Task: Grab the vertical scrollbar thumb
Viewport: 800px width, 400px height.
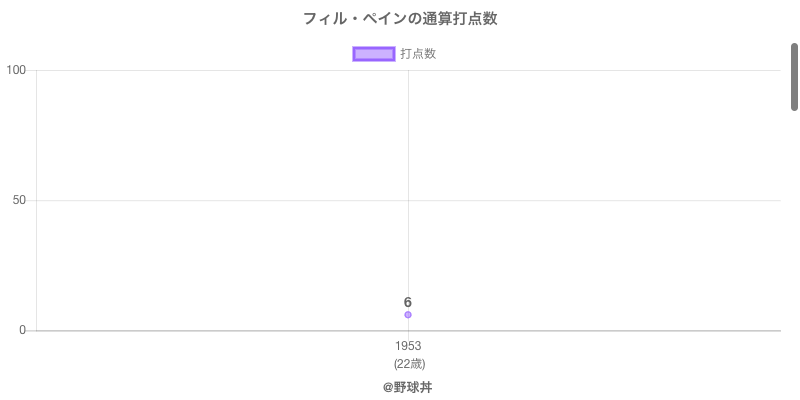Action: coord(795,76)
